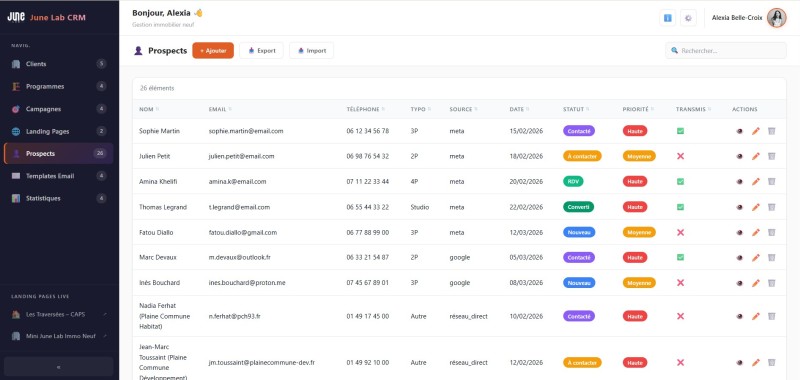
Task: Open Templates Email in sidebar
Action: coord(59,176)
